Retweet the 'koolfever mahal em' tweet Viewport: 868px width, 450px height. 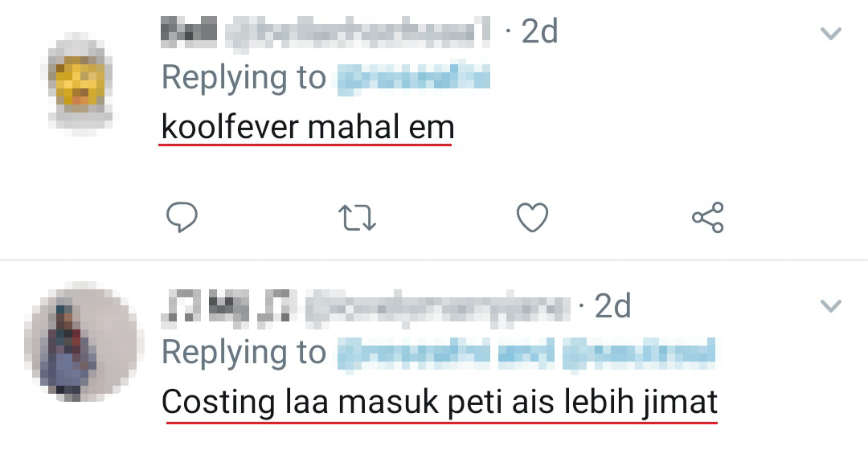pos(357,218)
